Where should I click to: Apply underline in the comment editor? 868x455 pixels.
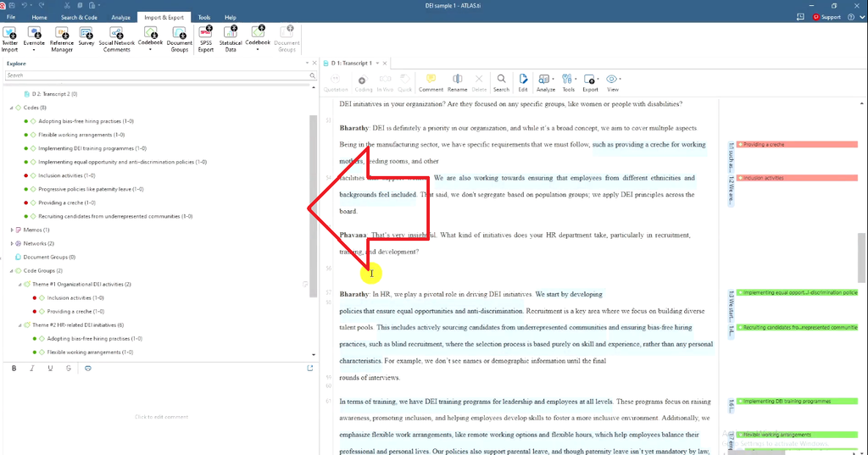pos(50,368)
